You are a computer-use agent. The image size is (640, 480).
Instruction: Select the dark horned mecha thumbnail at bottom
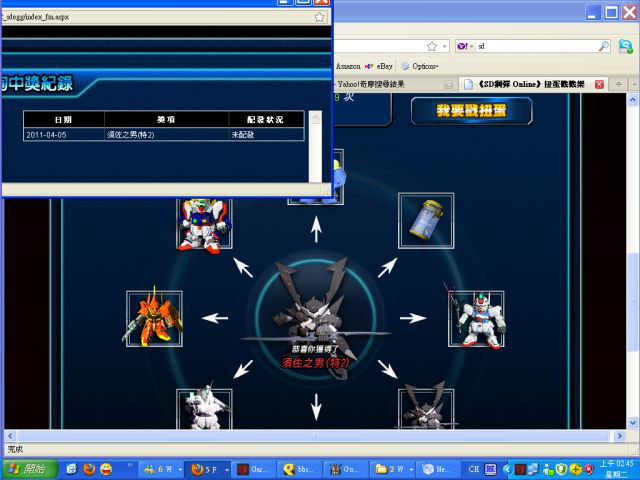pos(426,409)
